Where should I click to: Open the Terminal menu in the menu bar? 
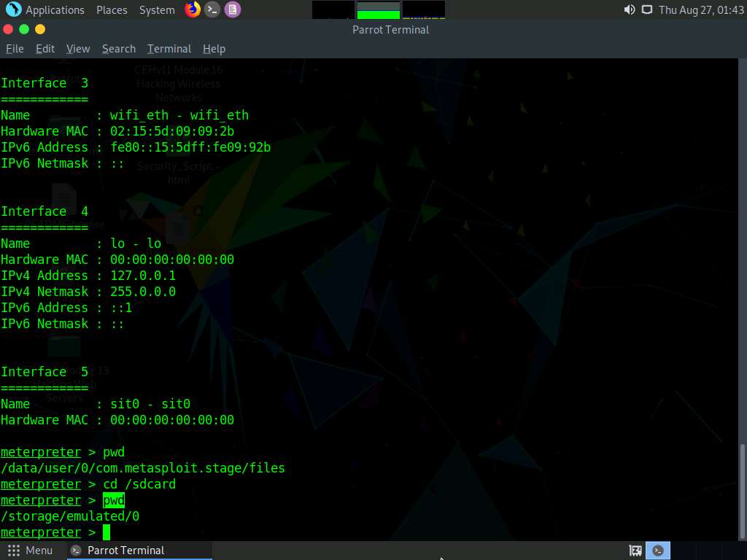pos(169,48)
